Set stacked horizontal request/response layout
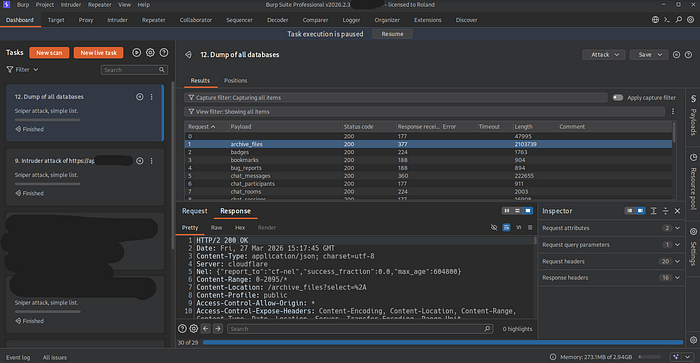The width and height of the screenshot is (700, 363). click(x=517, y=211)
